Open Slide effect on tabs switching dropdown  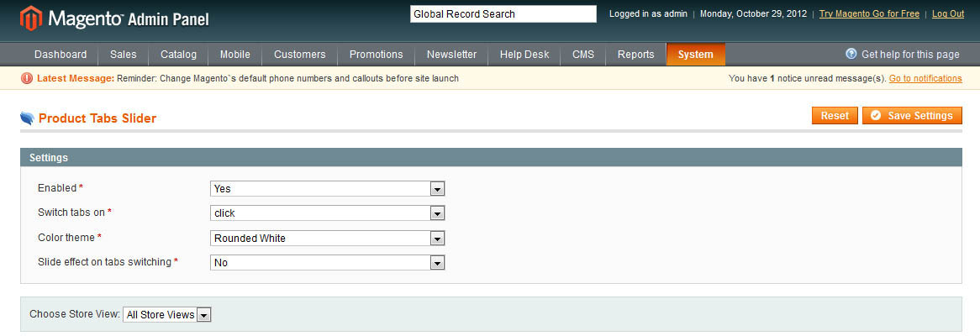[x=326, y=263]
